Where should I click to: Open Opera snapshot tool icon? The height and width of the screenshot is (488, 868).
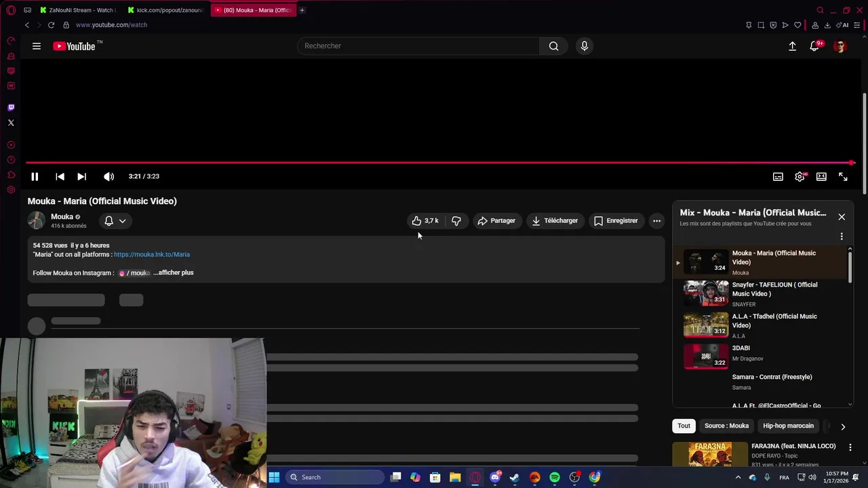(761, 25)
